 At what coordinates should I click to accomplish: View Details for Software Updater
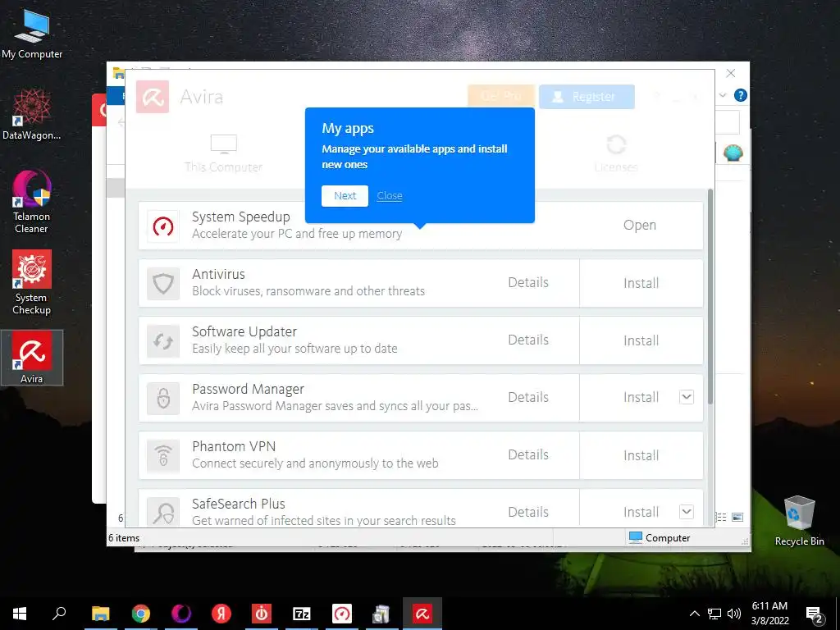click(x=528, y=340)
